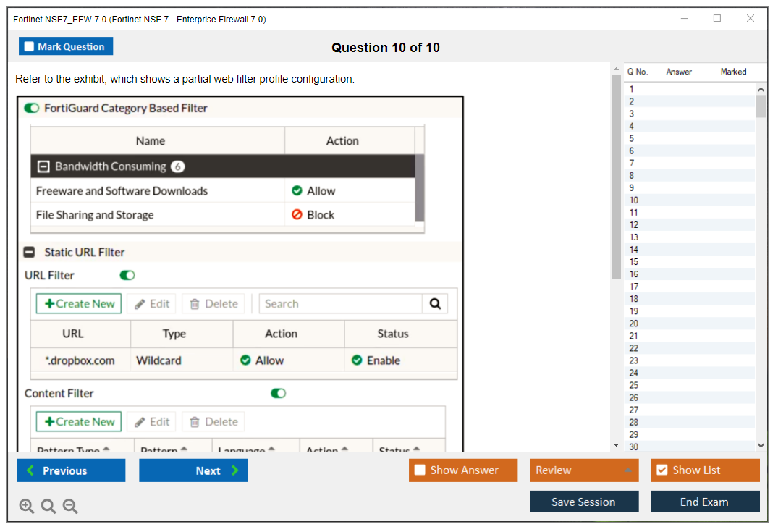Click the zoom in magnifier icon
This screenshot has width=778, height=532.
click(x=27, y=507)
